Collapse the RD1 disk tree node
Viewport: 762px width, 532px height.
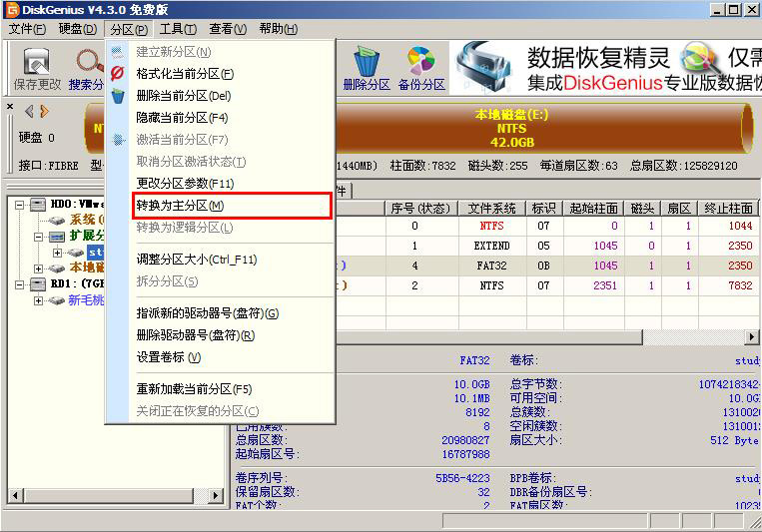tap(19, 284)
